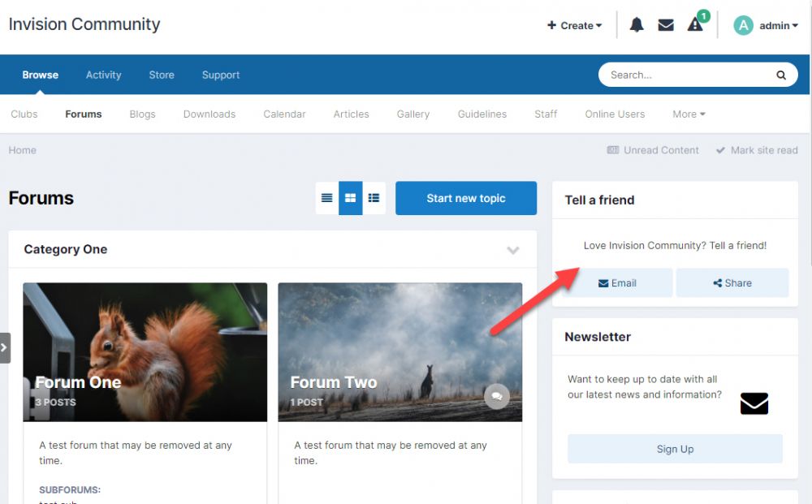Open the Forum One title link
Screen dimensions: 812x504
78,382
